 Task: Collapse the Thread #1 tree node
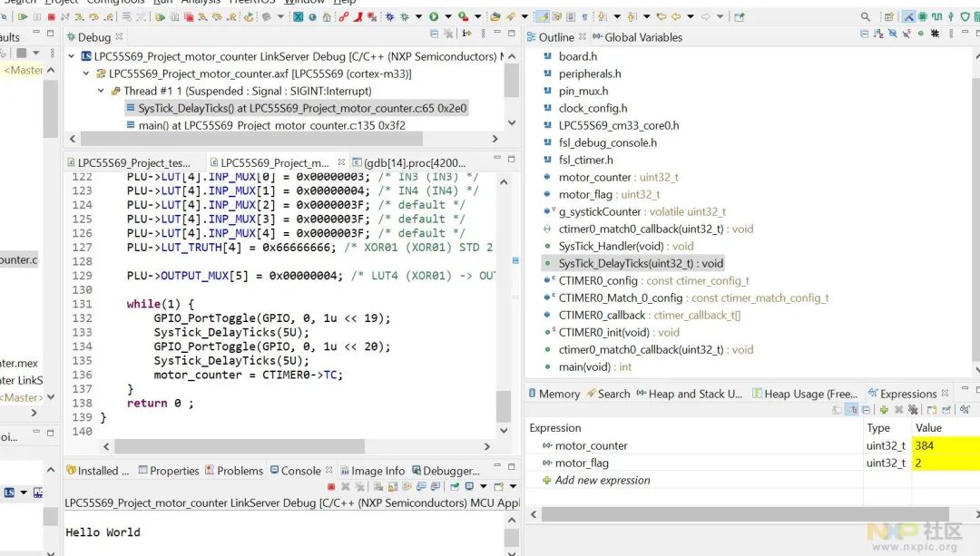[102, 91]
